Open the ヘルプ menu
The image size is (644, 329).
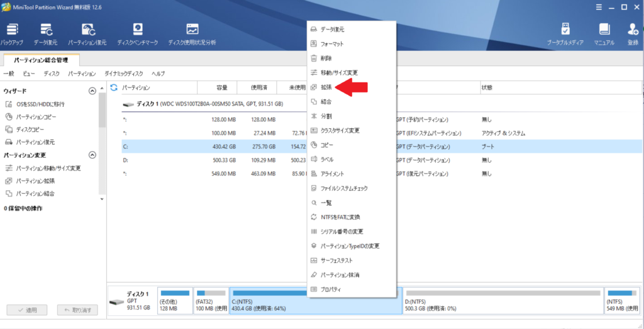point(158,74)
